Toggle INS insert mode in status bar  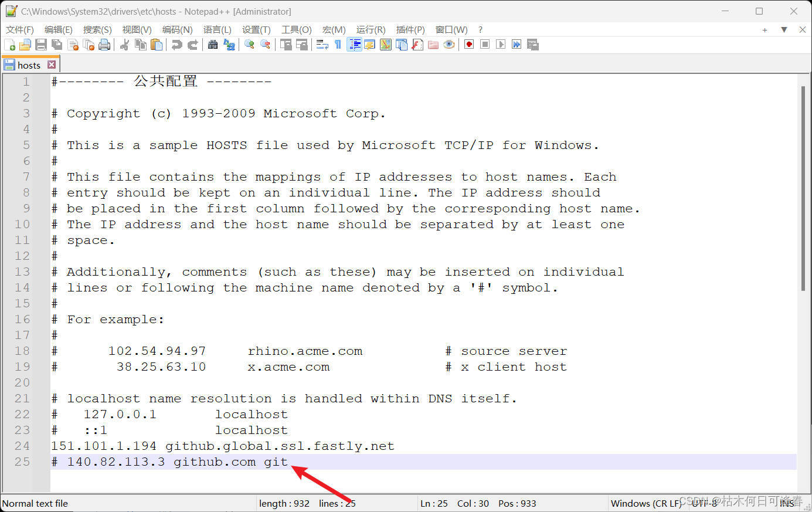[x=787, y=503]
